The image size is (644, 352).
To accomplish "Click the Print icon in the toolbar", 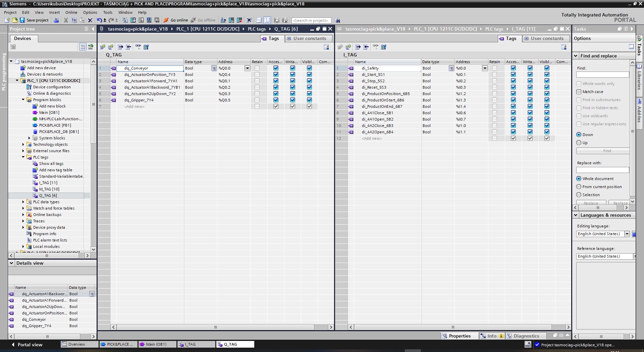I will tap(56, 20).
